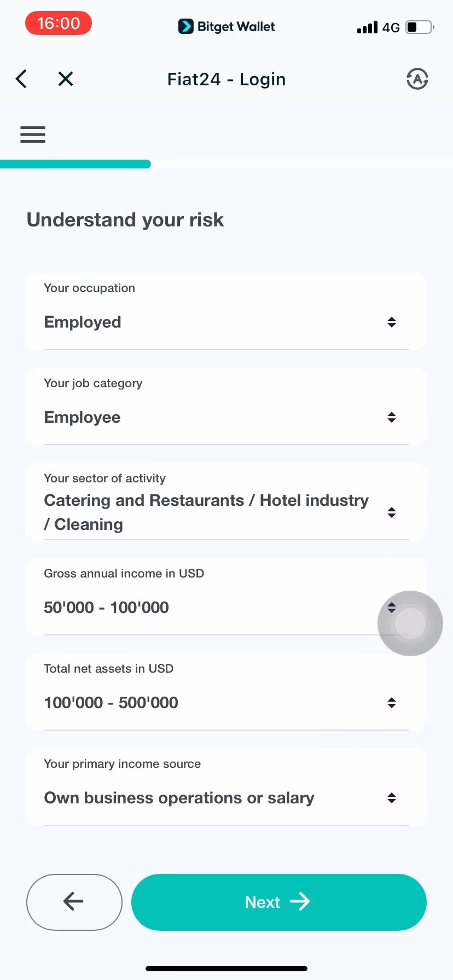Tap the battery indicator icon
Viewport: 453px width, 980px height.
[x=420, y=27]
